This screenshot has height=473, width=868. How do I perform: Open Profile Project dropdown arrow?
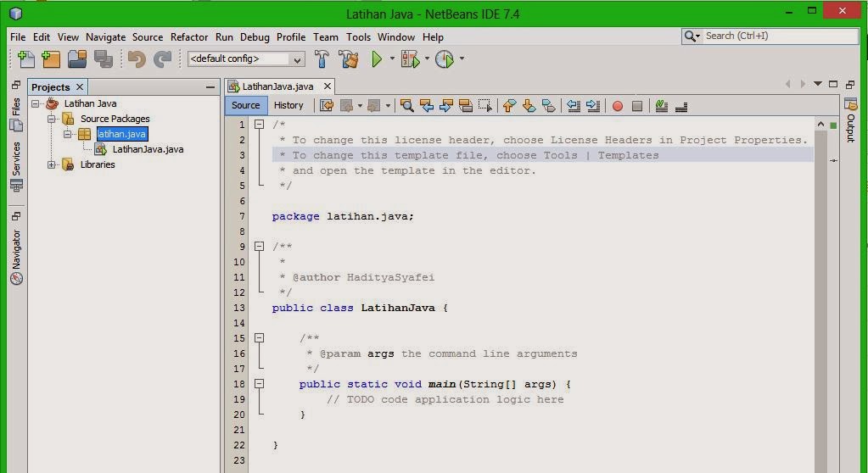tap(462, 58)
